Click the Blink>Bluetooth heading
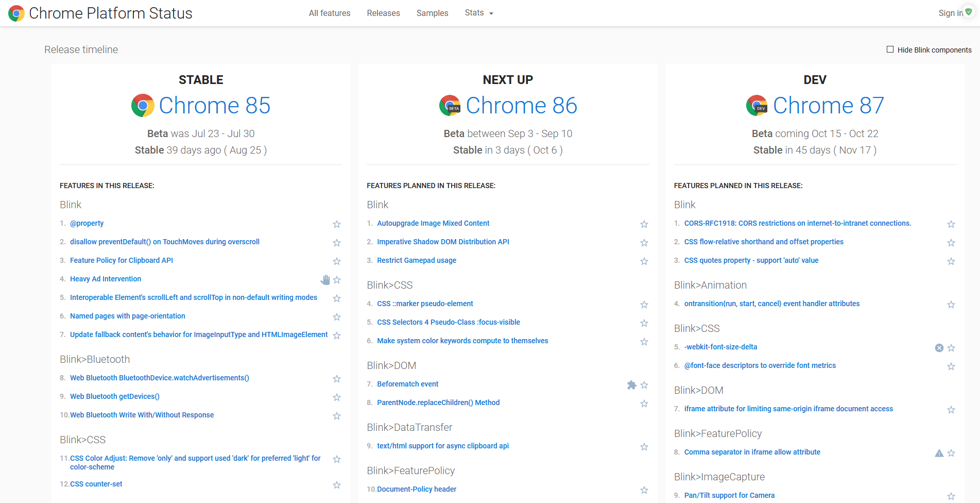 point(95,359)
